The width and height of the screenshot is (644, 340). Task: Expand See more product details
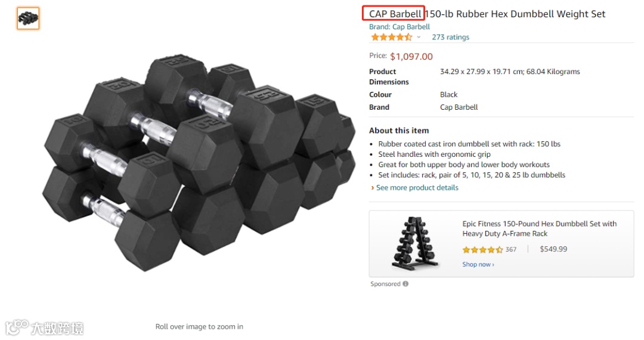tap(417, 188)
